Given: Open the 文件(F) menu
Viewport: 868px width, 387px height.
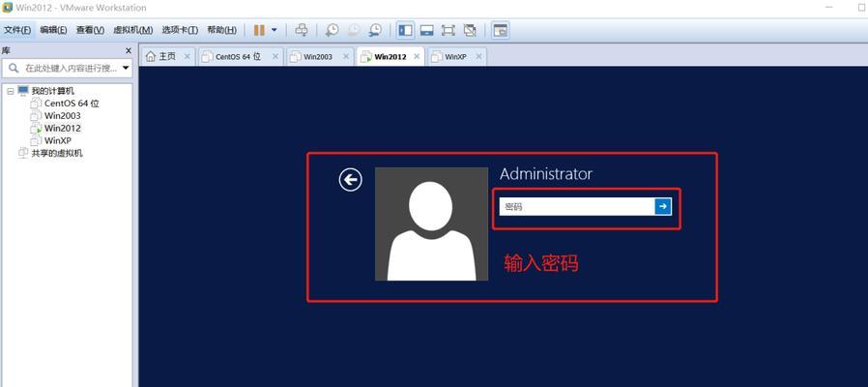Looking at the screenshot, I should (17, 30).
